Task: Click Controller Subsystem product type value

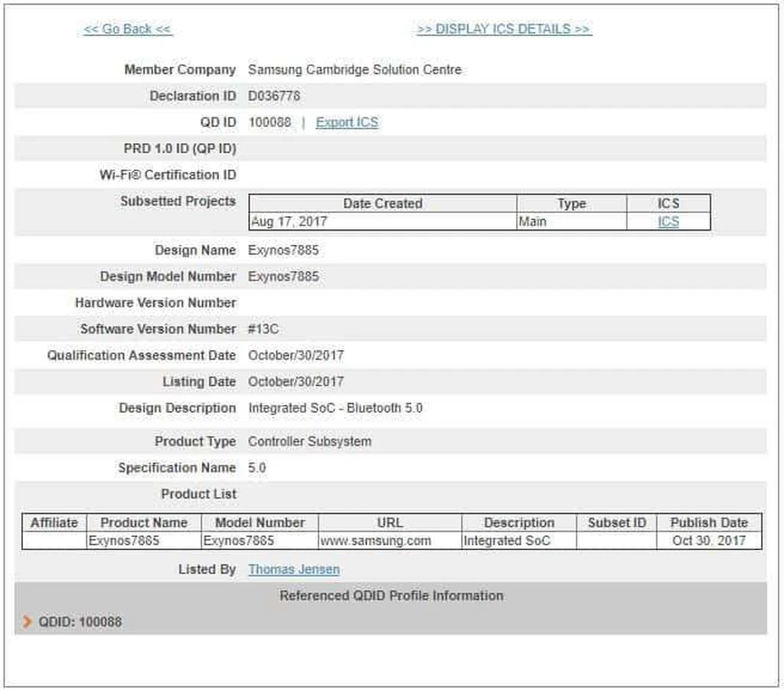Action: [x=310, y=441]
